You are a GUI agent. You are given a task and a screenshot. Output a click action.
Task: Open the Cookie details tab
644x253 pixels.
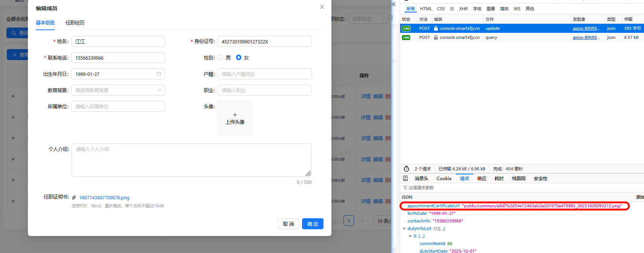pyautogui.click(x=444, y=179)
